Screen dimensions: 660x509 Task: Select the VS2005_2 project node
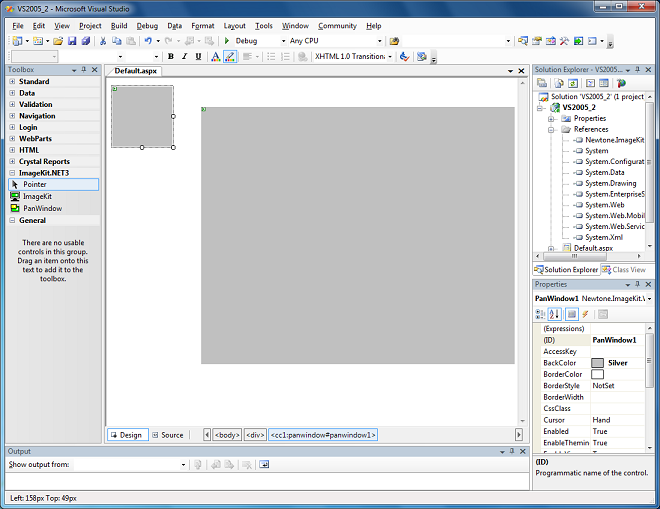tap(579, 107)
